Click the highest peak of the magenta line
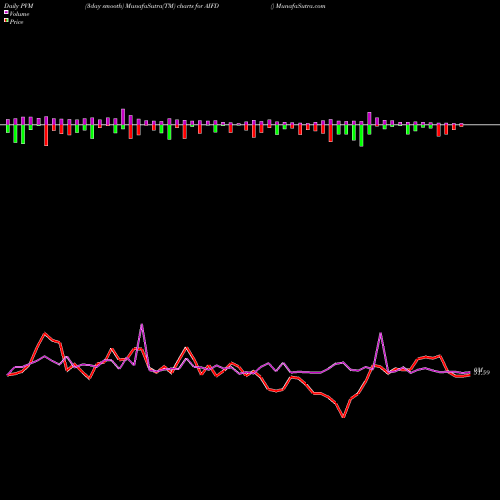The image size is (500, 500). pyautogui.click(x=142, y=324)
